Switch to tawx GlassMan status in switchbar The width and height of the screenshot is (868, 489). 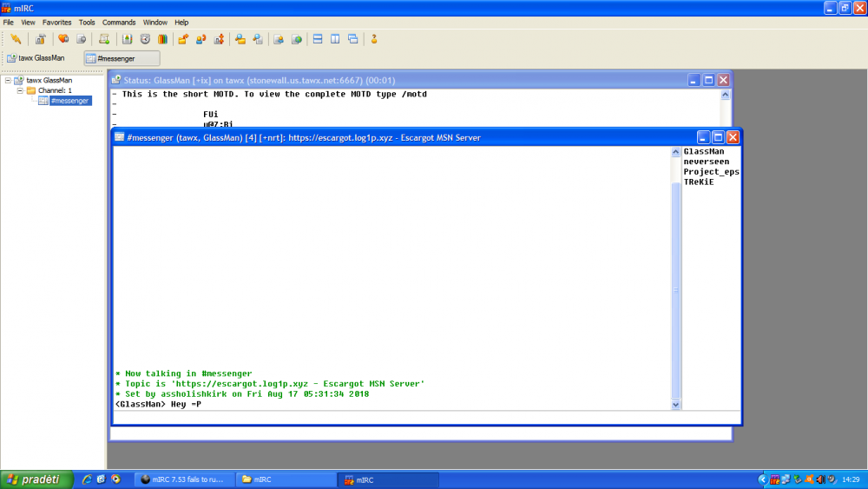[x=36, y=58]
